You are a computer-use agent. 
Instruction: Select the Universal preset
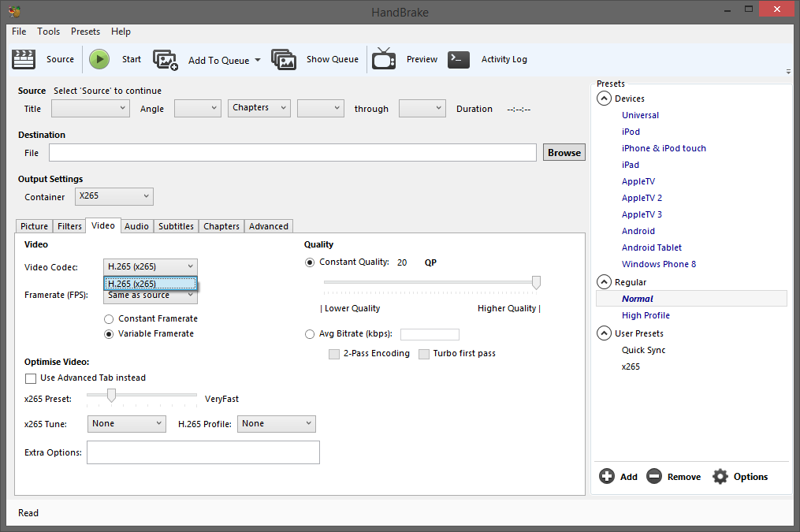tap(640, 115)
